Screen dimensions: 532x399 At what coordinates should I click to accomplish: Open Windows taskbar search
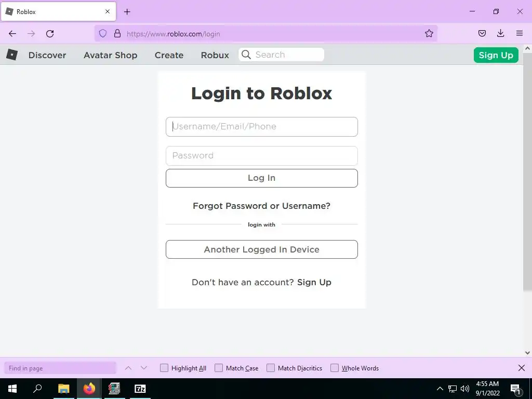[x=37, y=389]
